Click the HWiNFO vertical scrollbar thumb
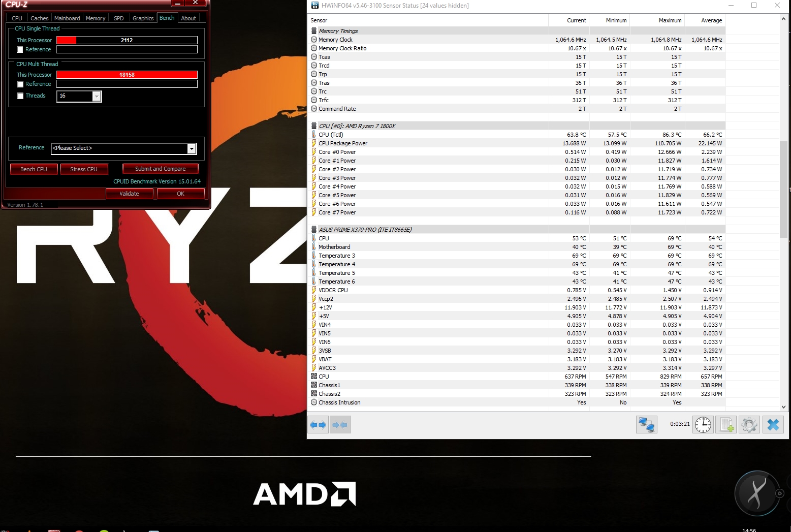Screen dimensions: 791x532 pyautogui.click(x=783, y=189)
